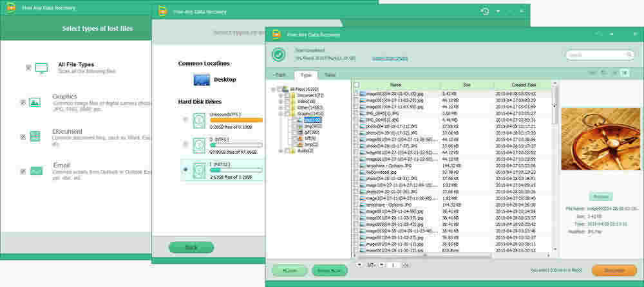Image resolution: width=644 pixels, height=287 pixels.
Task: Click the orange Recover button
Action: click(x=614, y=270)
